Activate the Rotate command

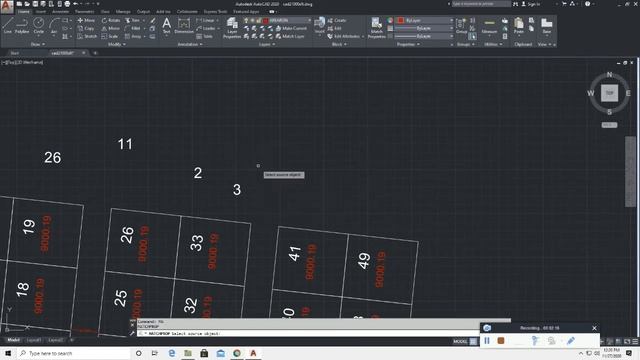(x=111, y=20)
